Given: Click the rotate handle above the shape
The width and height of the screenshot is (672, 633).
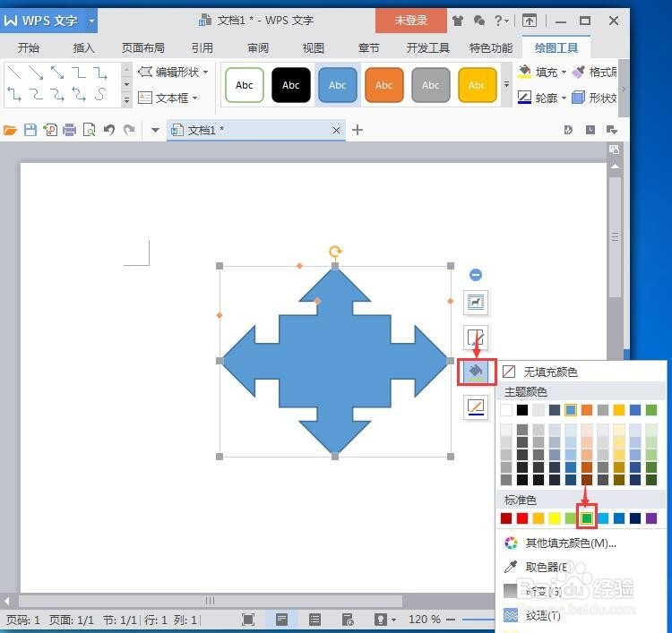Looking at the screenshot, I should tap(335, 251).
